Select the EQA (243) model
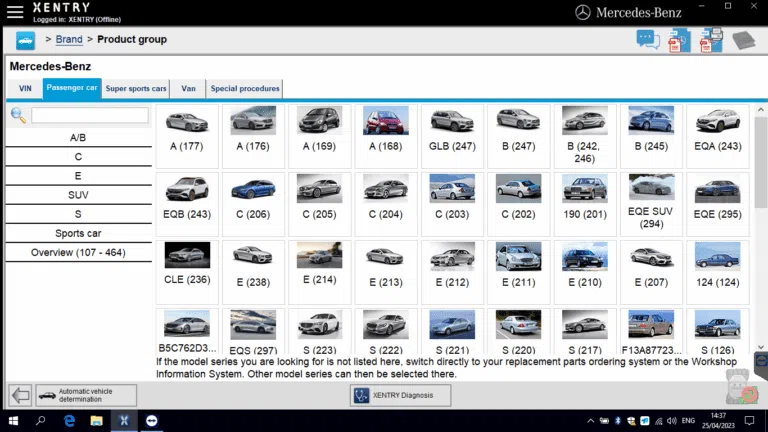This screenshot has width=768, height=432. (718, 136)
